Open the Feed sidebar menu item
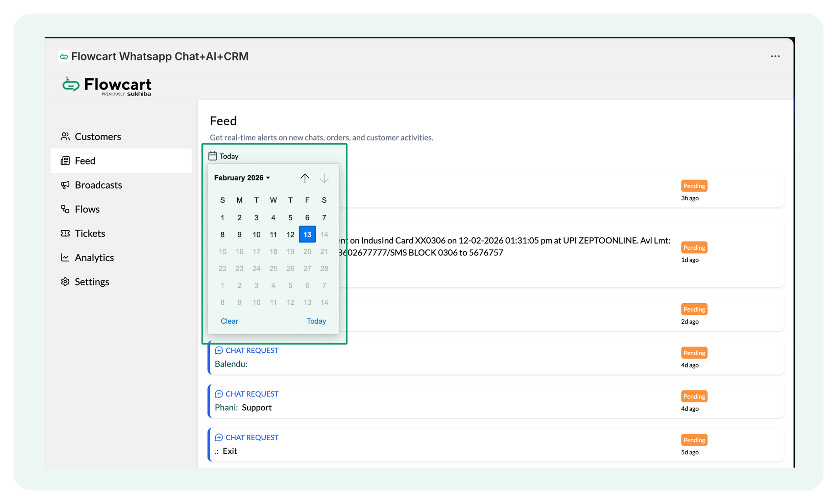Image resolution: width=837 pixels, height=504 pixels. (x=85, y=161)
